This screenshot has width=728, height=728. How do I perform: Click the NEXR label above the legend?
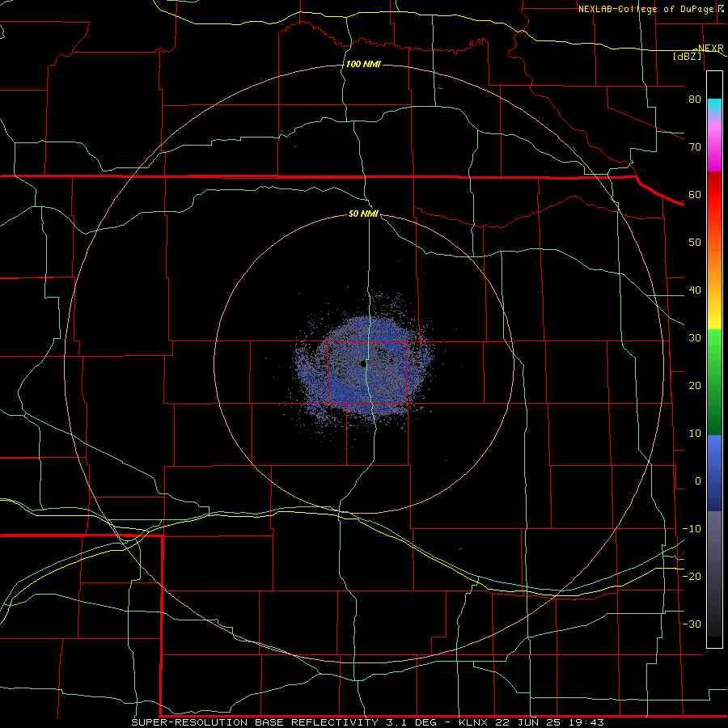click(710, 49)
